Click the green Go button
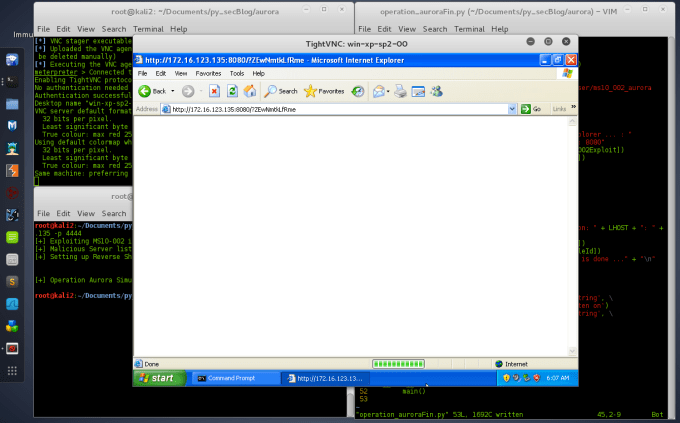The height and width of the screenshot is (423, 680). point(531,109)
